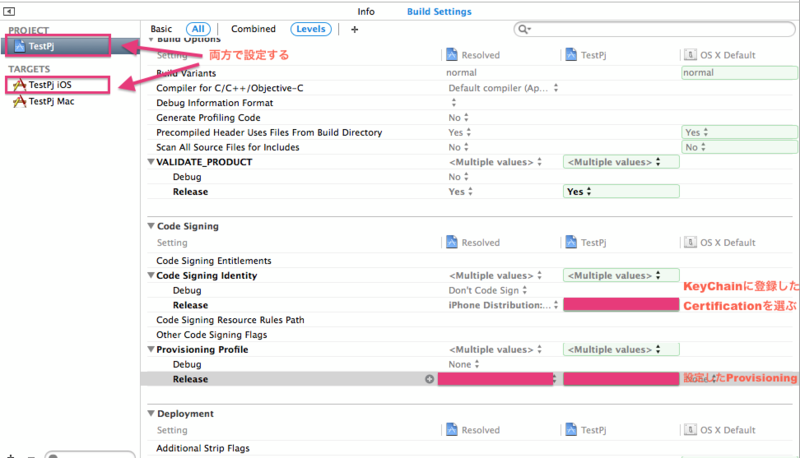Switch to the Info tab
This screenshot has height=458, width=800.
366,11
